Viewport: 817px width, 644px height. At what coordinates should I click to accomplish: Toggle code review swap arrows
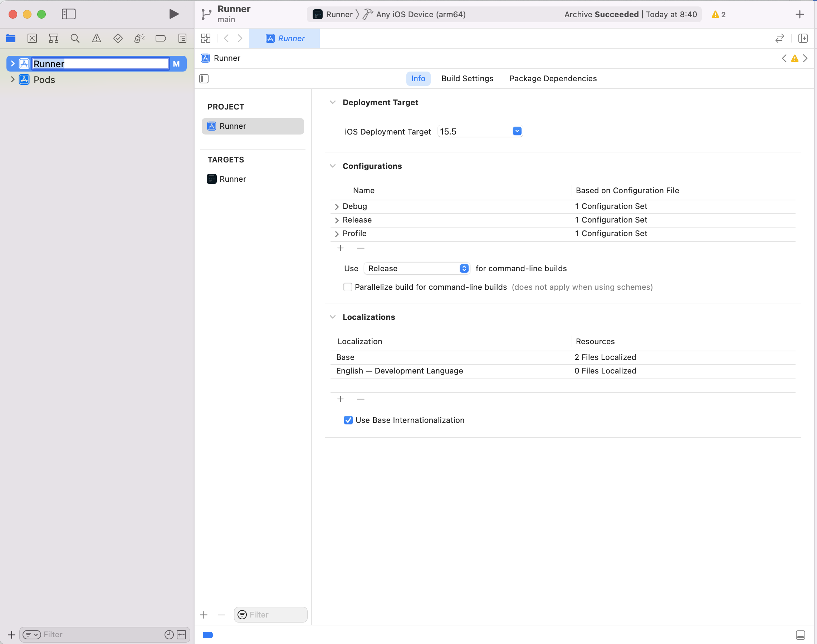[x=780, y=38]
